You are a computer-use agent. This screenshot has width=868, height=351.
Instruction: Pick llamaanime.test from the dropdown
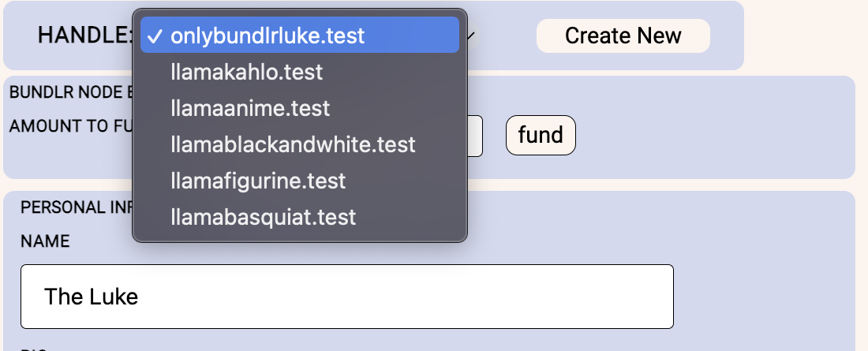click(x=250, y=108)
